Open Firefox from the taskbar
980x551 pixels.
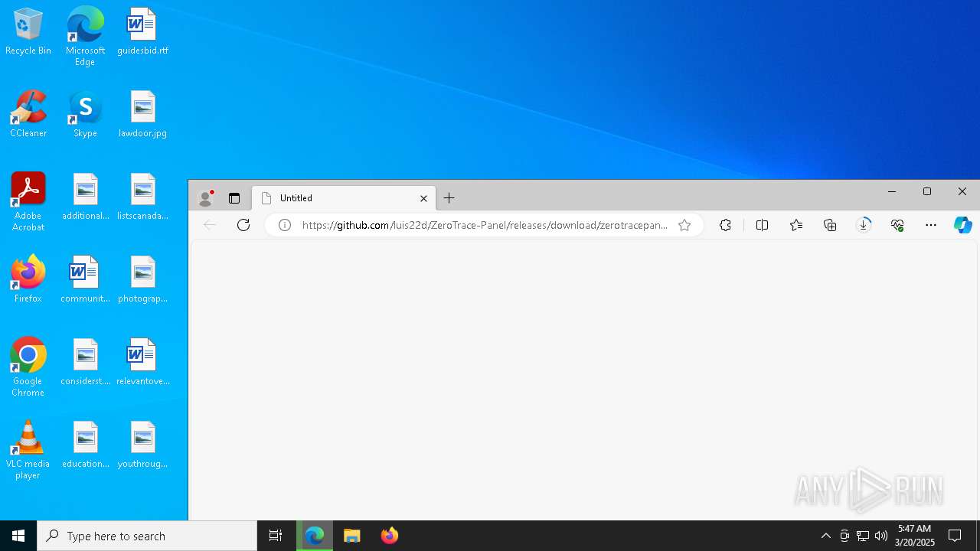tap(389, 536)
